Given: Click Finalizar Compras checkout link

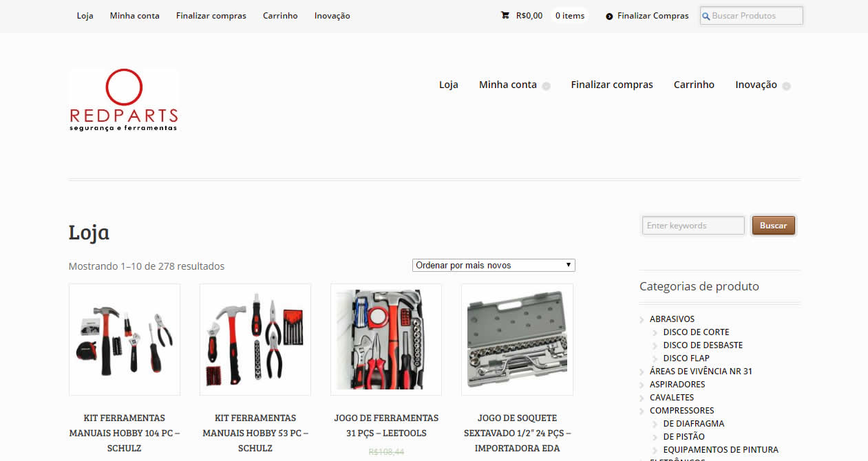Looking at the screenshot, I should coord(653,16).
